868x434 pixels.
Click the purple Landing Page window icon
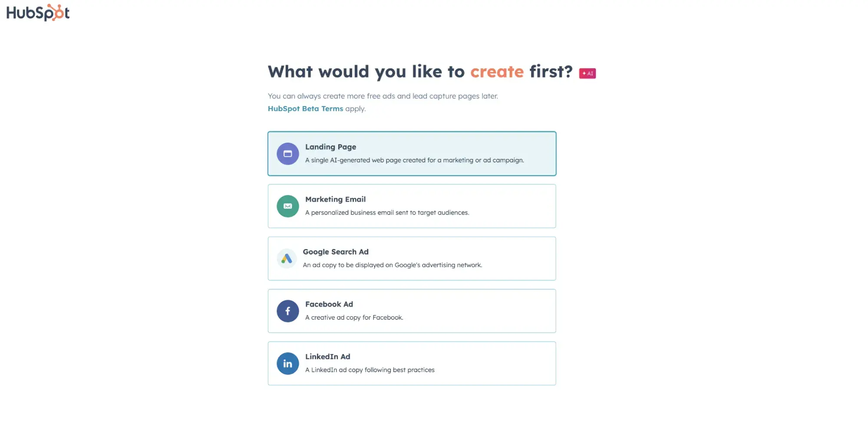(x=287, y=153)
